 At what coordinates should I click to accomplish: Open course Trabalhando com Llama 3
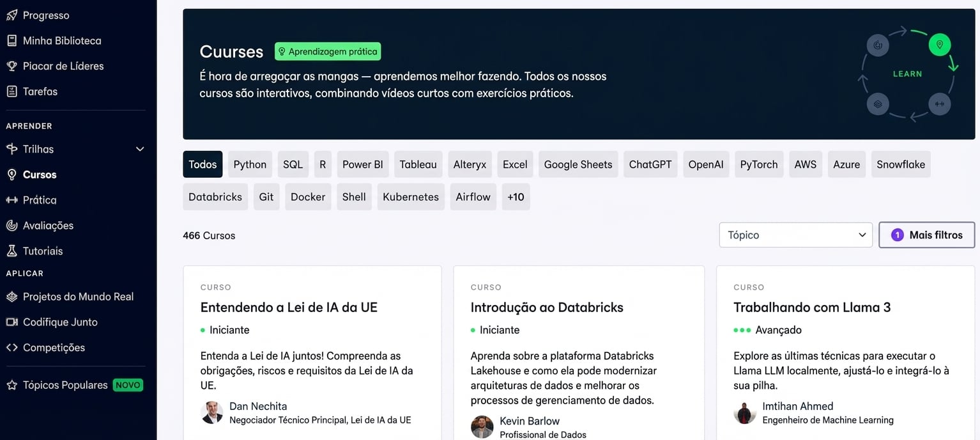(x=812, y=307)
